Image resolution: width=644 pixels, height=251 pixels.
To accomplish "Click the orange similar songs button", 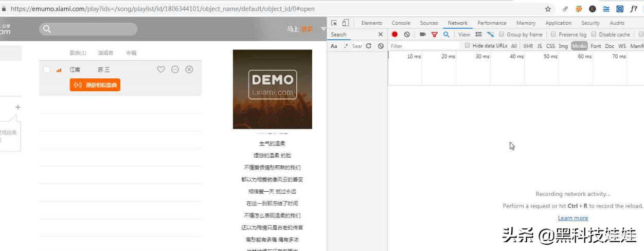I will [95, 85].
